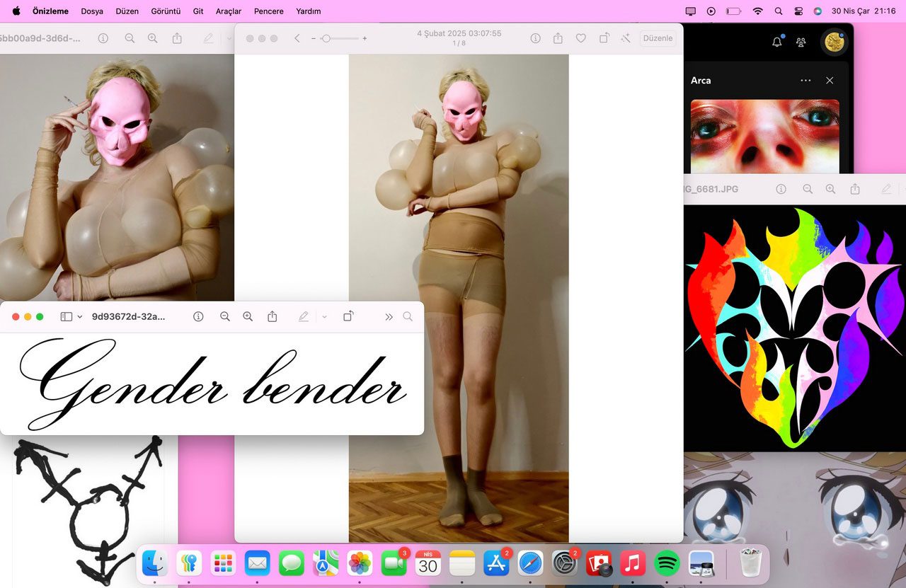
Task: Expand the toolbar overflow double-chevron
Action: [389, 317]
